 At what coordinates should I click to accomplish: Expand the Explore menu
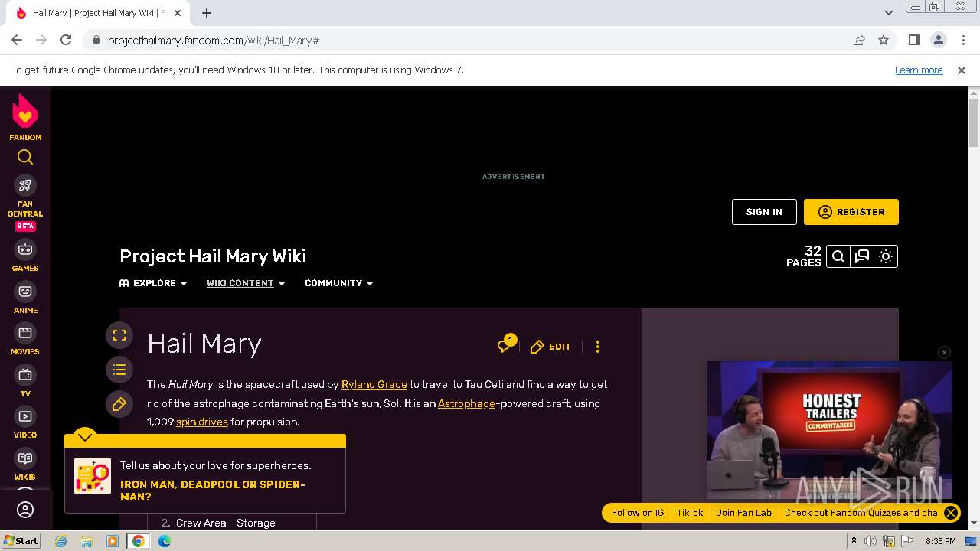tap(153, 283)
